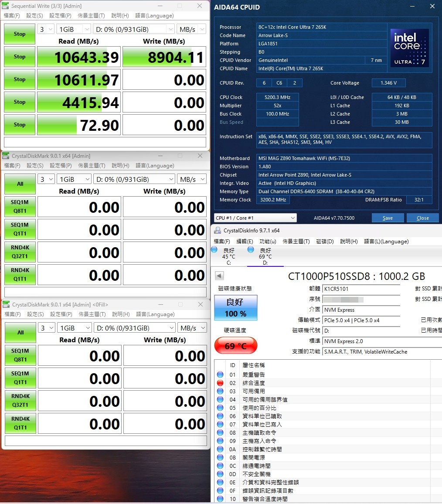Screen dimensions: 442x504
Task: Open the MB/s unit dropdown in Sequential Write window
Action: tap(191, 29)
